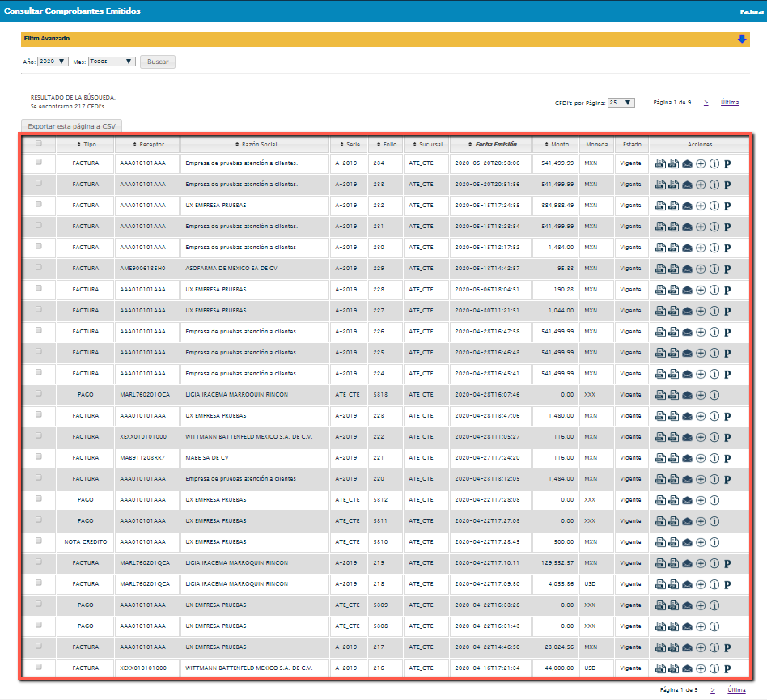Click the P icon in folio 216 row
The height and width of the screenshot is (700, 767).
[727, 668]
